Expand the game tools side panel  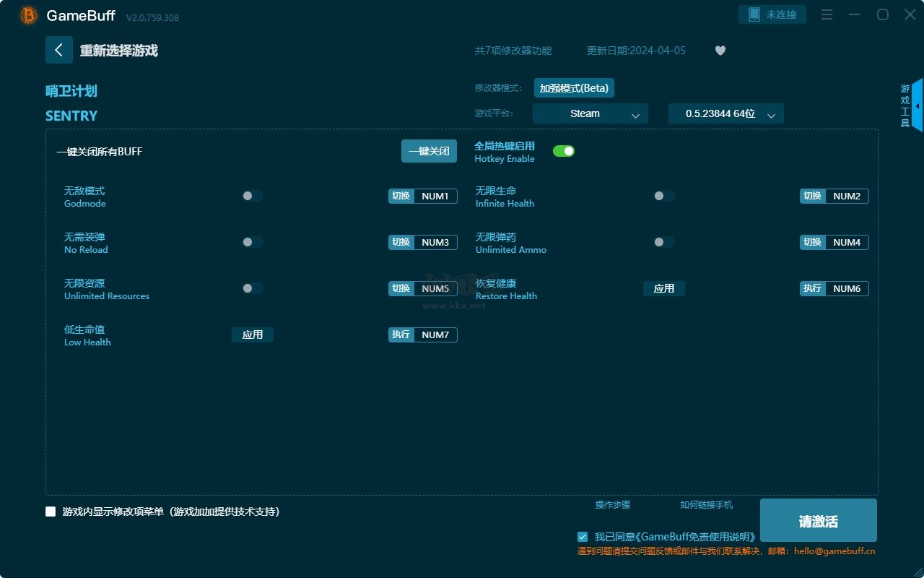[916, 105]
